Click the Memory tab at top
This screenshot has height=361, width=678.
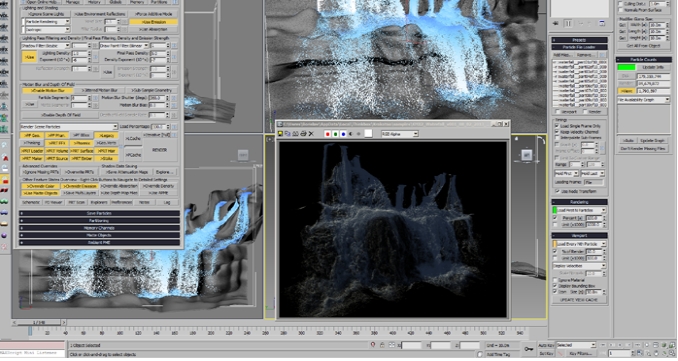click(x=137, y=2)
